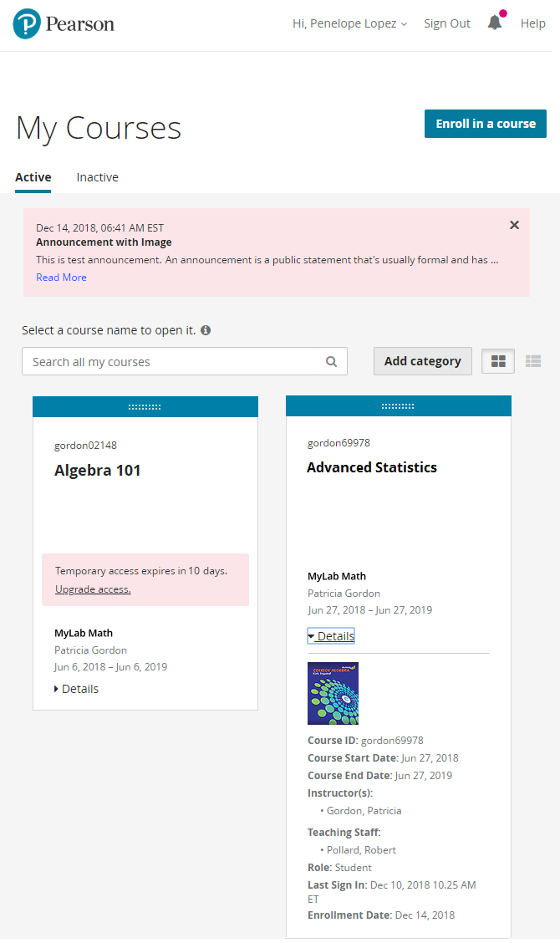Image resolution: width=560 pixels, height=943 pixels.
Task: Expand Details for Algebra 101
Action: point(76,689)
